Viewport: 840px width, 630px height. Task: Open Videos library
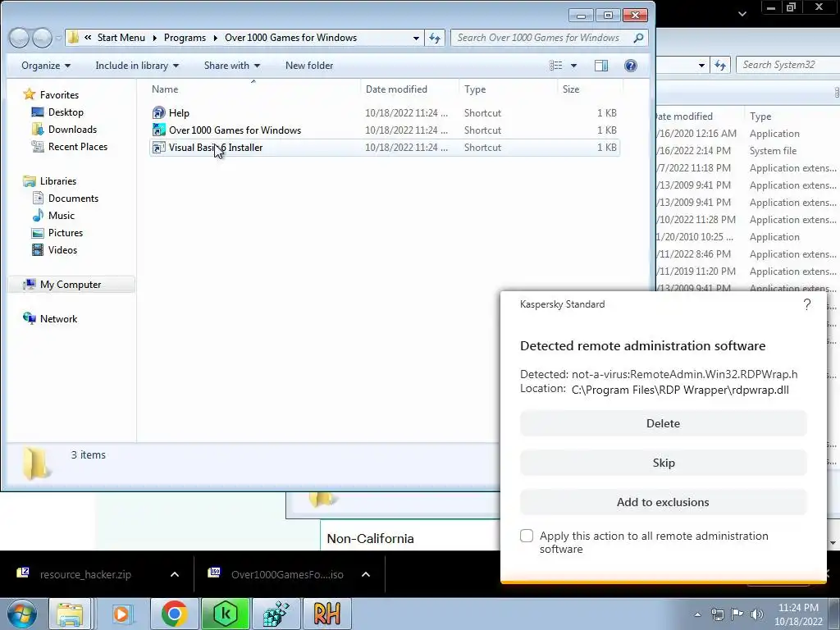[x=55, y=249]
